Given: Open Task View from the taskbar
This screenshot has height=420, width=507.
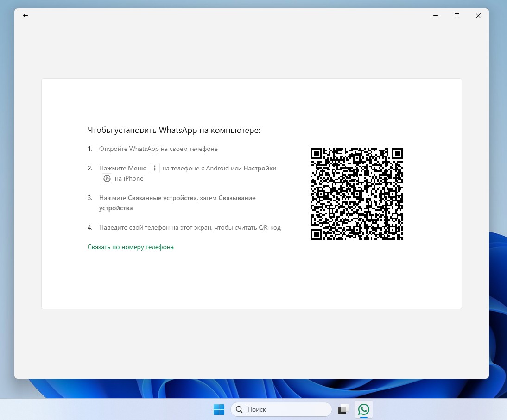Looking at the screenshot, I should [x=343, y=409].
